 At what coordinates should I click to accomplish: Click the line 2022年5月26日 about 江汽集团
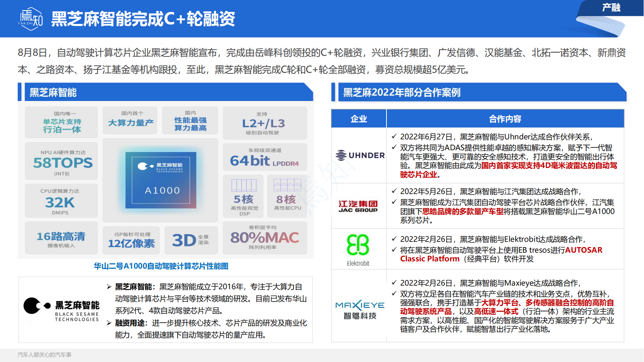pos(490,191)
